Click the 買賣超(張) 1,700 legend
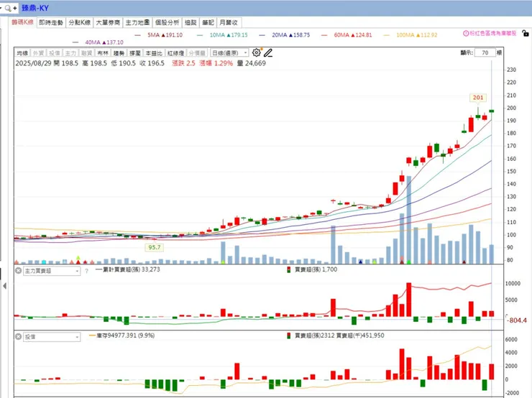 pos(316,269)
